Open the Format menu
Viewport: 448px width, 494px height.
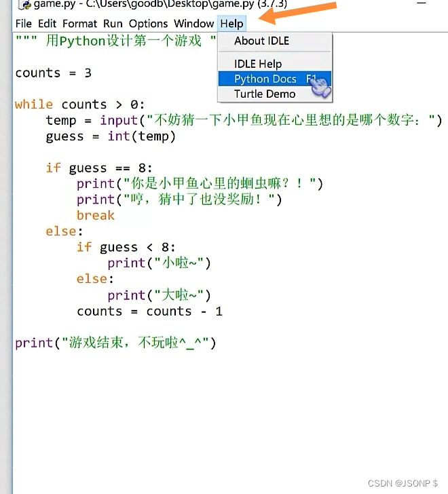coord(79,24)
